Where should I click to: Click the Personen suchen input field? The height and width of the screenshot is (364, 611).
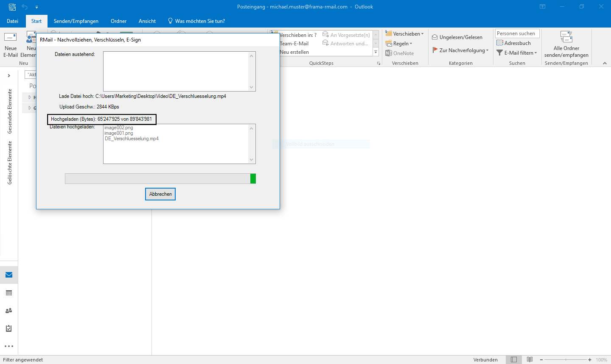517,33
